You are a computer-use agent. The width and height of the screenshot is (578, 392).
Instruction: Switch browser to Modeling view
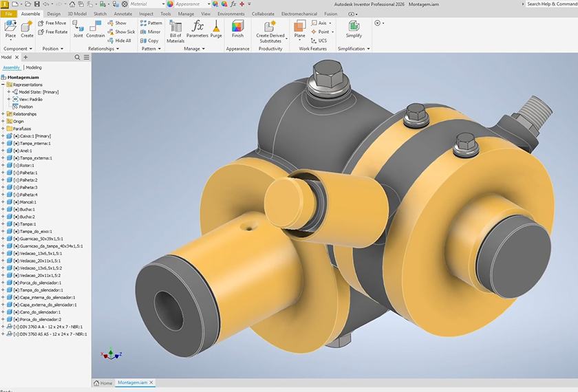34,67
